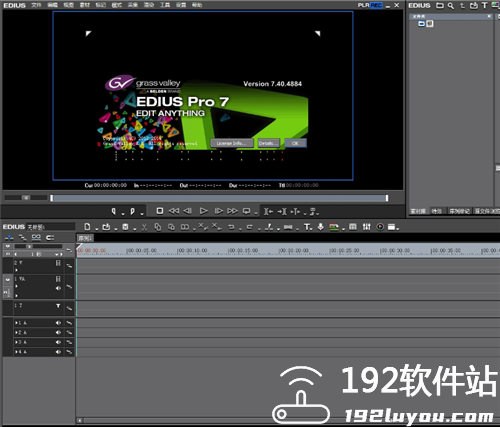
Task: Jump to previous edit point
Action: pos(268,211)
